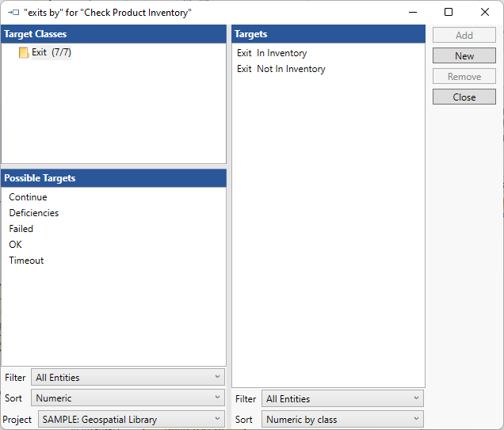504x430 pixels.
Task: Open the Numeric by class sort dropdown
Action: [342, 420]
